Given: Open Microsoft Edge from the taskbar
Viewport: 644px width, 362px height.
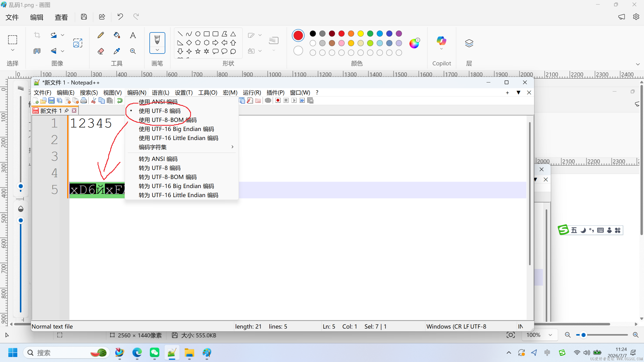Looking at the screenshot, I should click(137, 353).
